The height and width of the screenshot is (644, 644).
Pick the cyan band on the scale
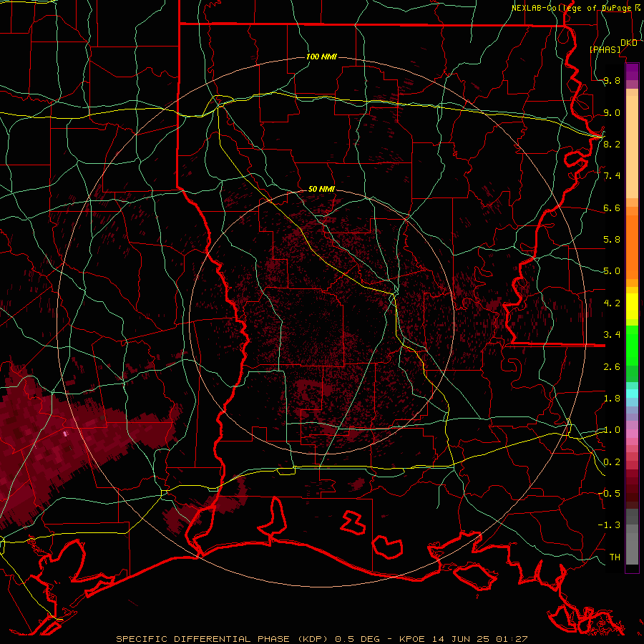pos(632,393)
